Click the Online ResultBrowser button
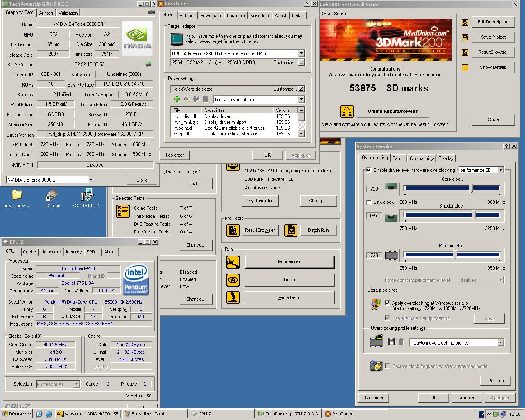 click(393, 111)
